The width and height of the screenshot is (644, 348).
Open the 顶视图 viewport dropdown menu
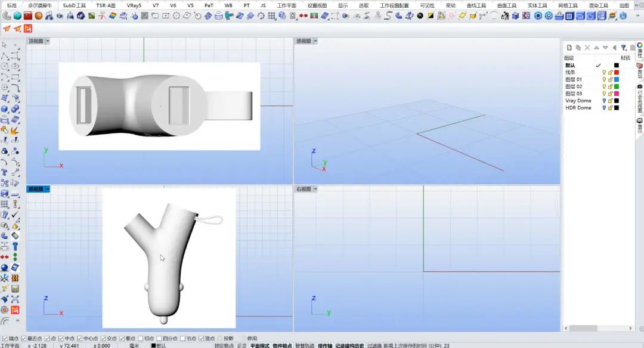pyautogui.click(x=47, y=41)
